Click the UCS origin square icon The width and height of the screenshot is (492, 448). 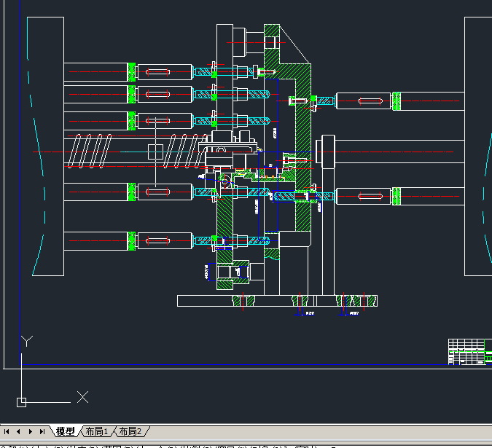[x=21, y=402]
